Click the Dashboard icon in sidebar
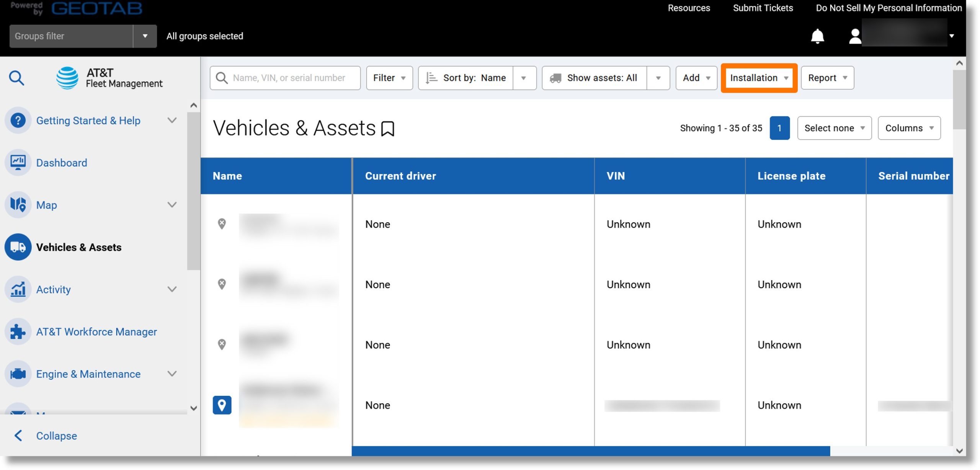The width and height of the screenshot is (980, 470). pyautogui.click(x=18, y=163)
